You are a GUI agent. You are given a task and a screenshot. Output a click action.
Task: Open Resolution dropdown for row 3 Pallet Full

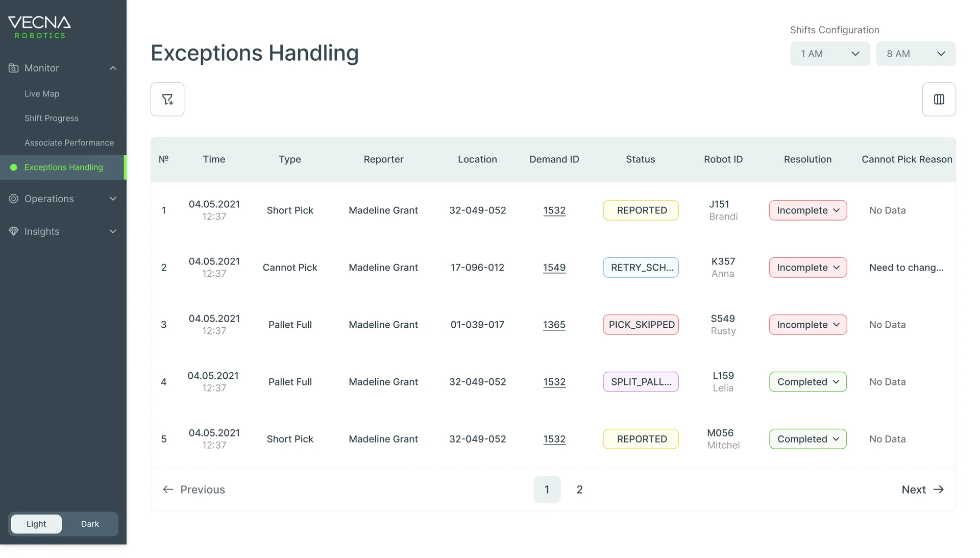pos(808,325)
